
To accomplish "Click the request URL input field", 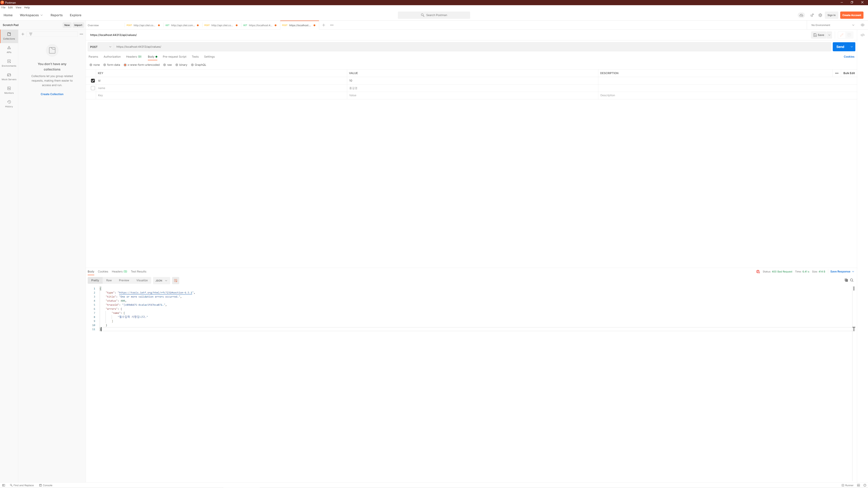I will pyautogui.click(x=472, y=47).
